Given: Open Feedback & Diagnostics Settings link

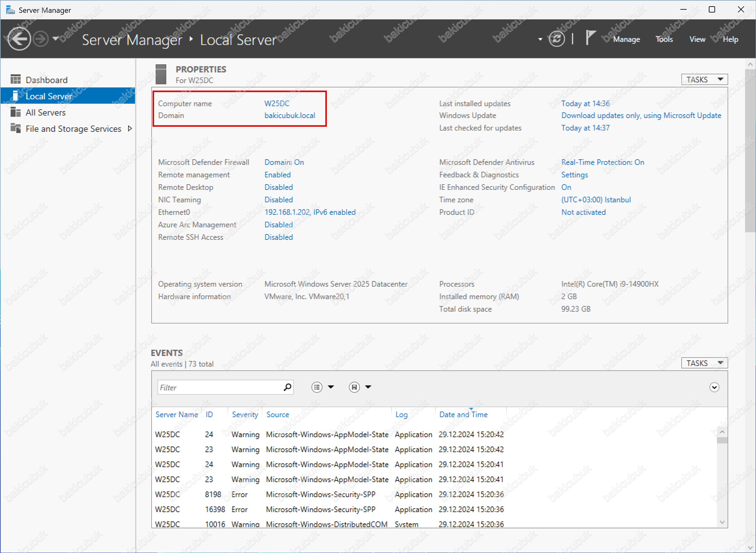Looking at the screenshot, I should tap(574, 175).
